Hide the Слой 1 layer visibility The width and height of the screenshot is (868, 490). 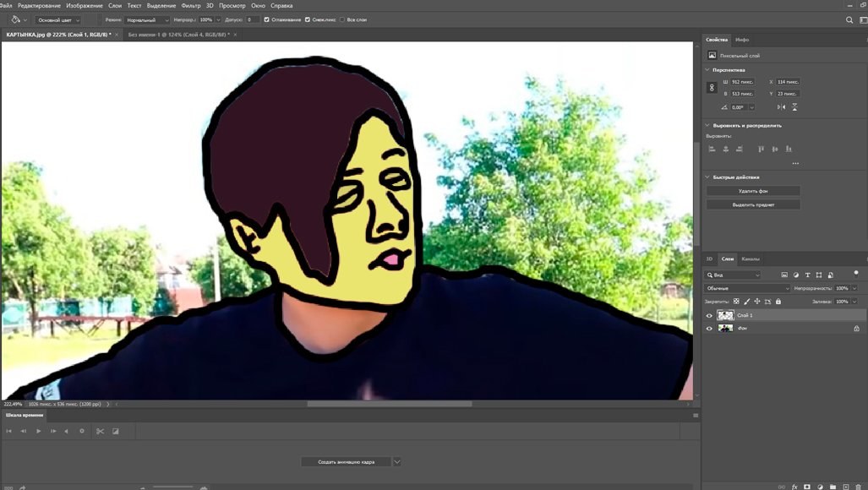pos(709,315)
